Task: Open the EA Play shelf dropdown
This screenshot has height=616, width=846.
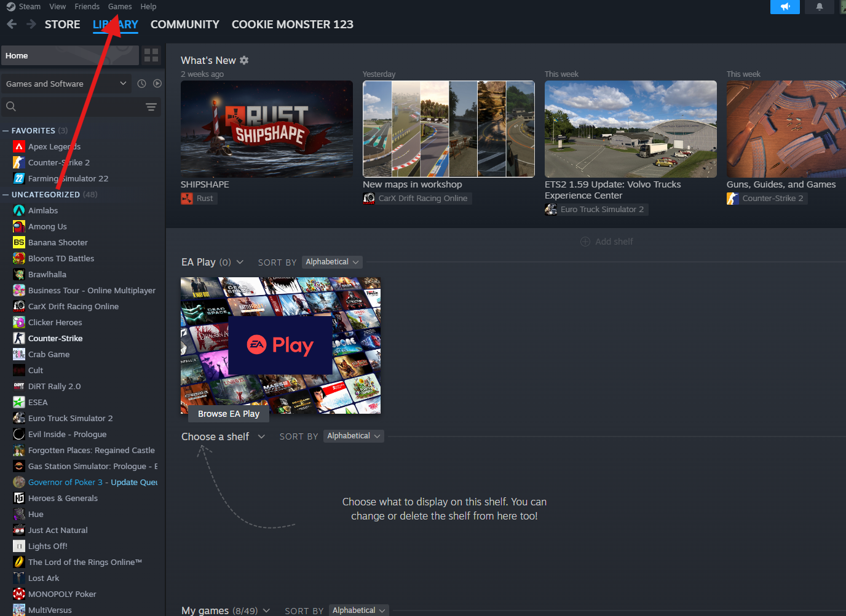Action: 240,262
